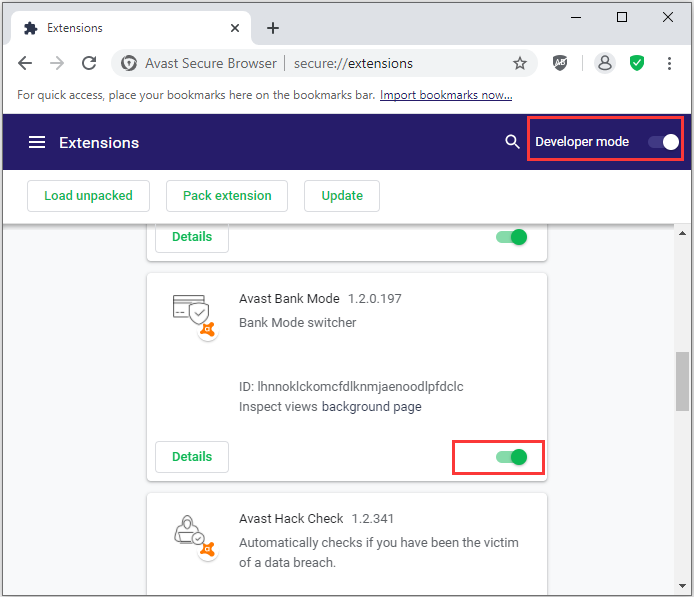Click the forward navigation arrow
The height and width of the screenshot is (597, 694).
[57, 63]
